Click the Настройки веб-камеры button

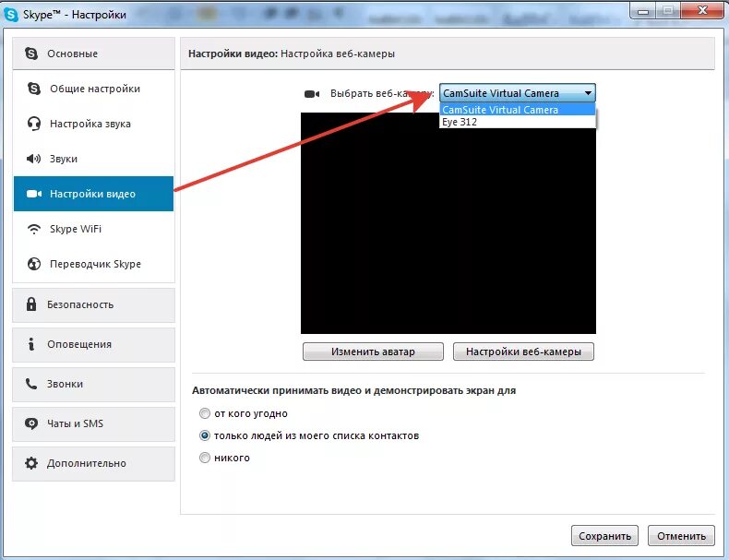pyautogui.click(x=523, y=351)
